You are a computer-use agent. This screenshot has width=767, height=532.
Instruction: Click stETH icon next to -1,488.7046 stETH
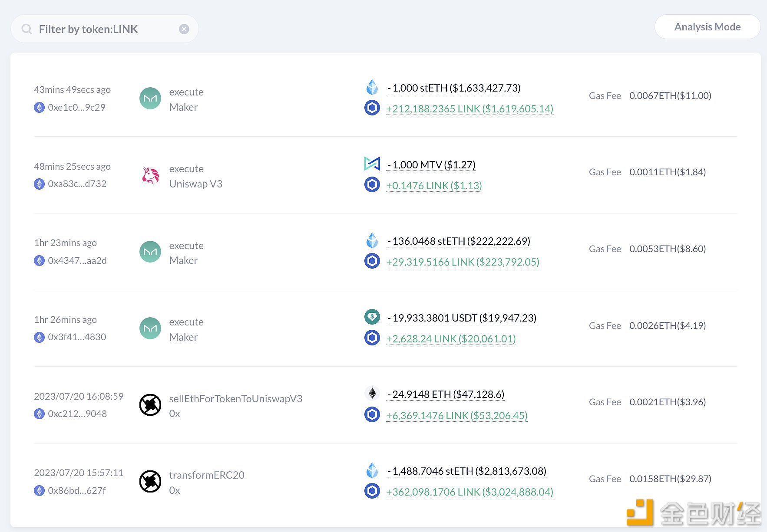[372, 470]
